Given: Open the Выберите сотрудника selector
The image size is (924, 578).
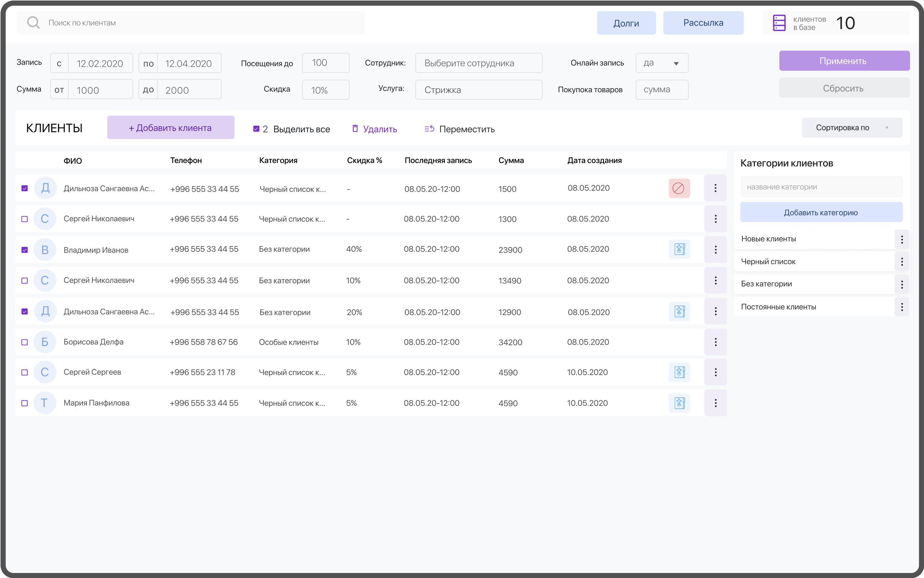Looking at the screenshot, I should 479,63.
